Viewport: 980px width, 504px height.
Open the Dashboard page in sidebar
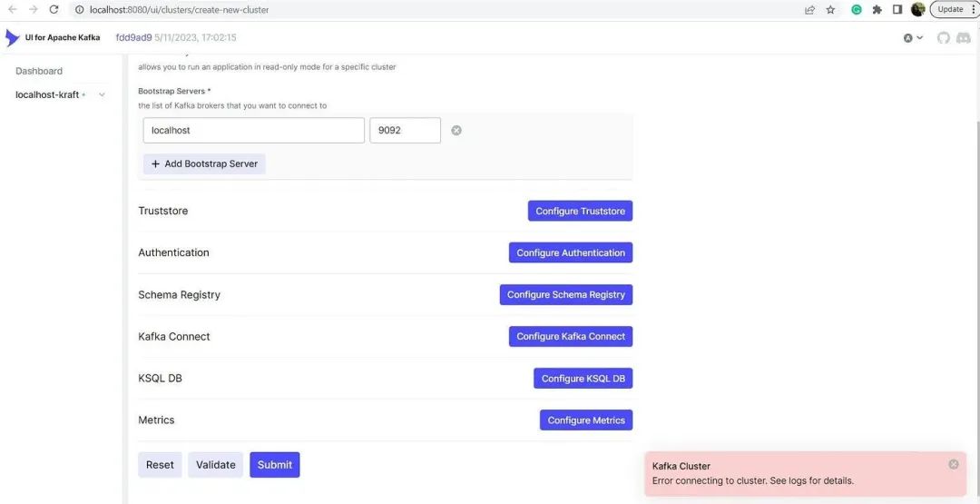pyautogui.click(x=39, y=71)
